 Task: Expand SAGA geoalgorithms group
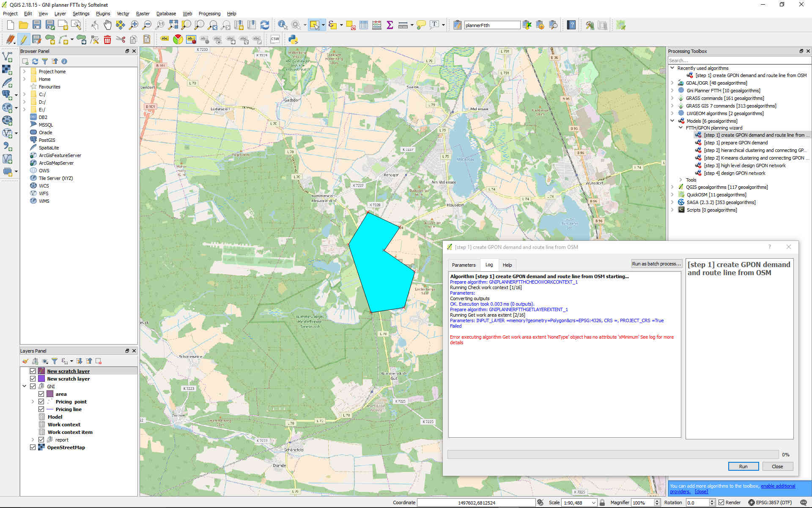(x=672, y=202)
